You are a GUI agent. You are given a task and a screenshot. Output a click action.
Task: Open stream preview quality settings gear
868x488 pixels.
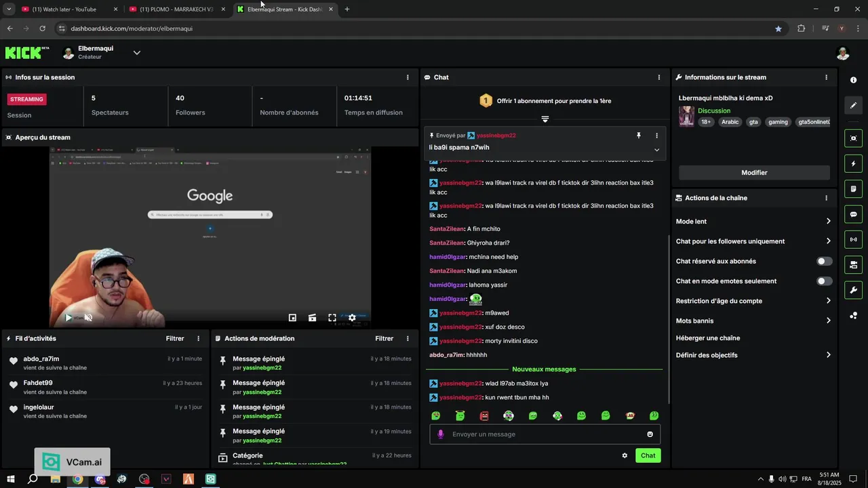pos(352,317)
